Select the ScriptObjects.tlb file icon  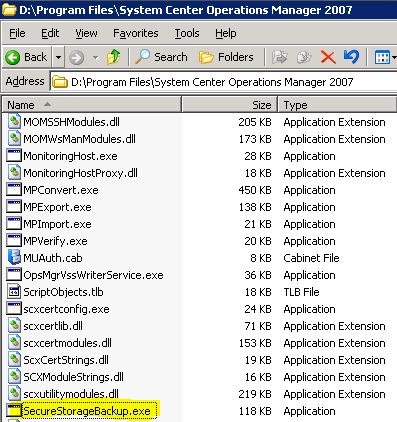pyautogui.click(x=14, y=292)
